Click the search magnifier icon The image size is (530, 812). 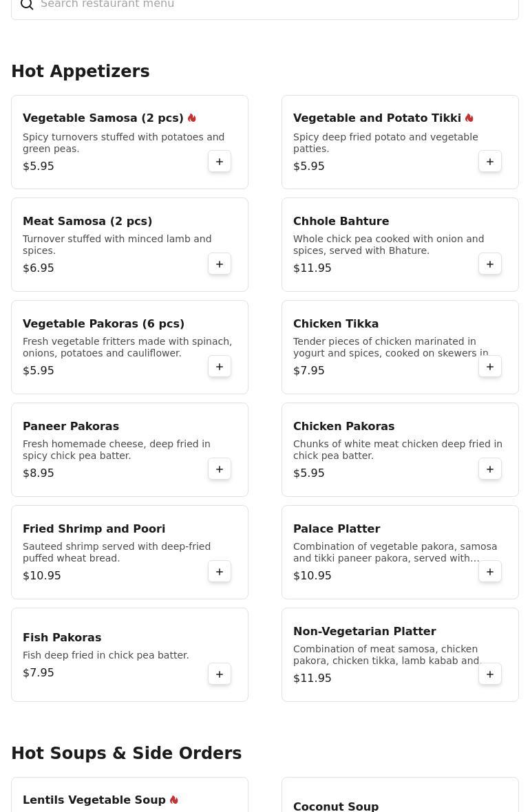(x=27, y=5)
